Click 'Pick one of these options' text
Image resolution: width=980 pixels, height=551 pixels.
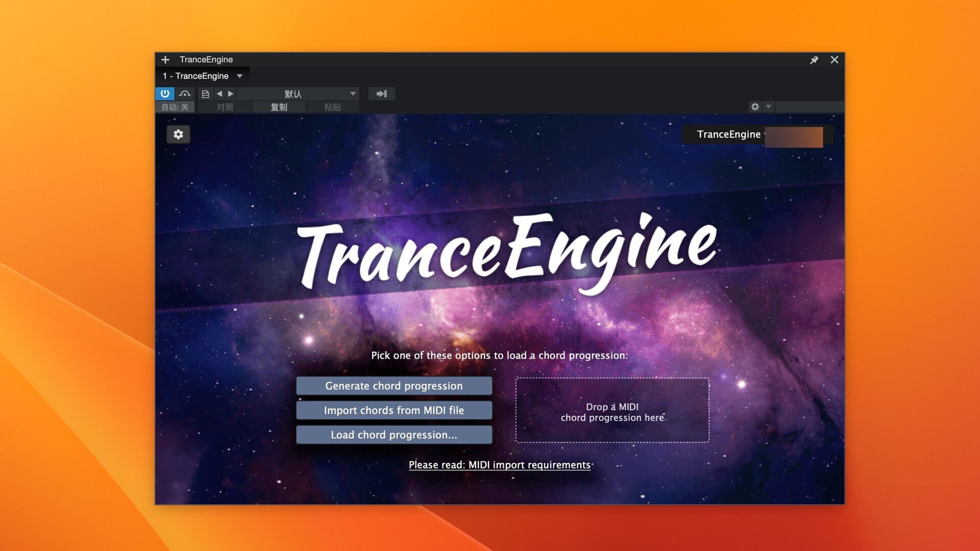500,356
